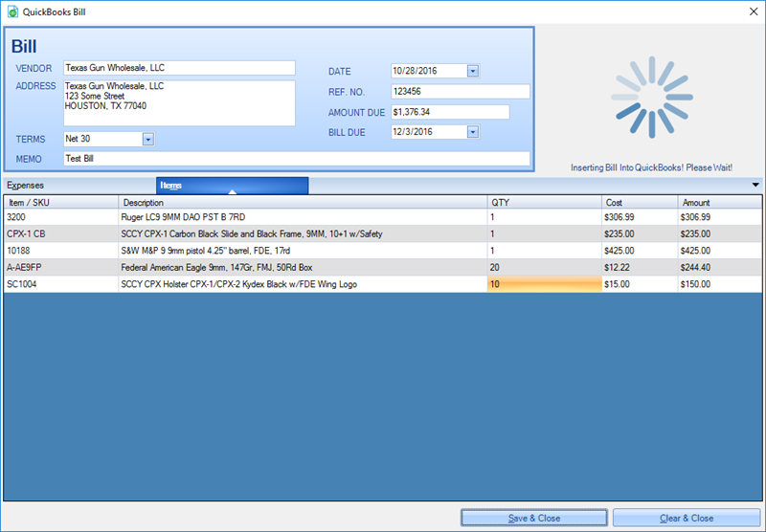This screenshot has height=532, width=766.
Task: Select the Items tab
Action: click(x=232, y=186)
